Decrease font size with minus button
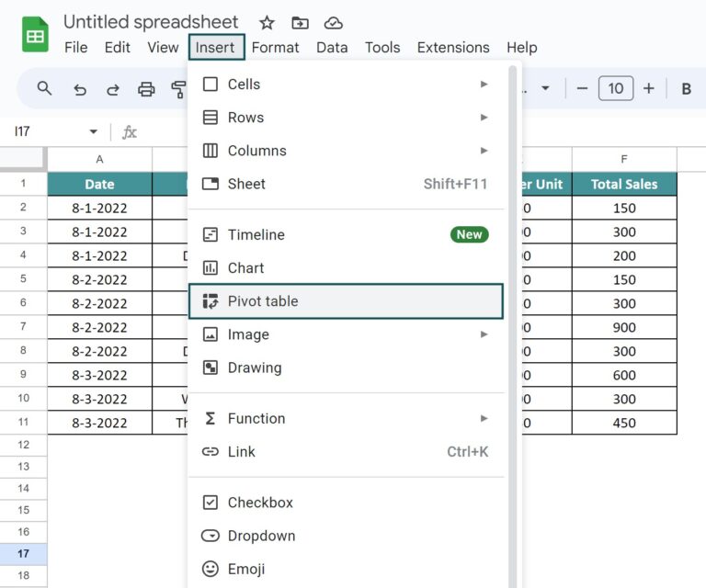Screen dimensions: 706x588 (582, 88)
